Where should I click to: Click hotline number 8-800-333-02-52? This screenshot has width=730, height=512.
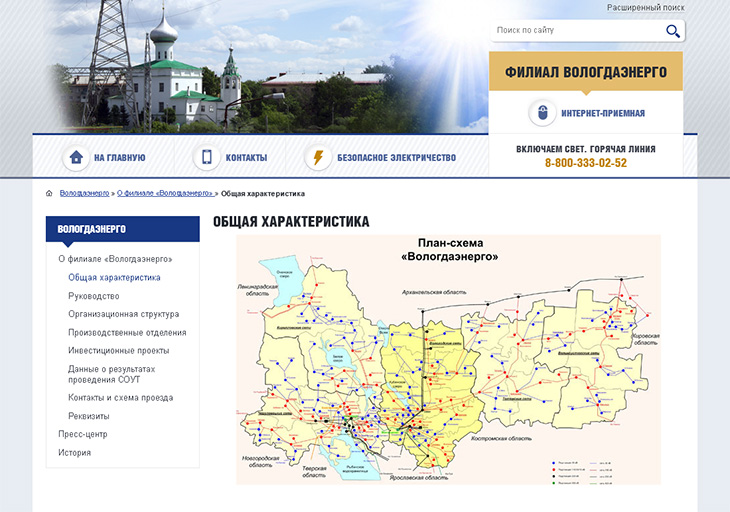coord(586,163)
